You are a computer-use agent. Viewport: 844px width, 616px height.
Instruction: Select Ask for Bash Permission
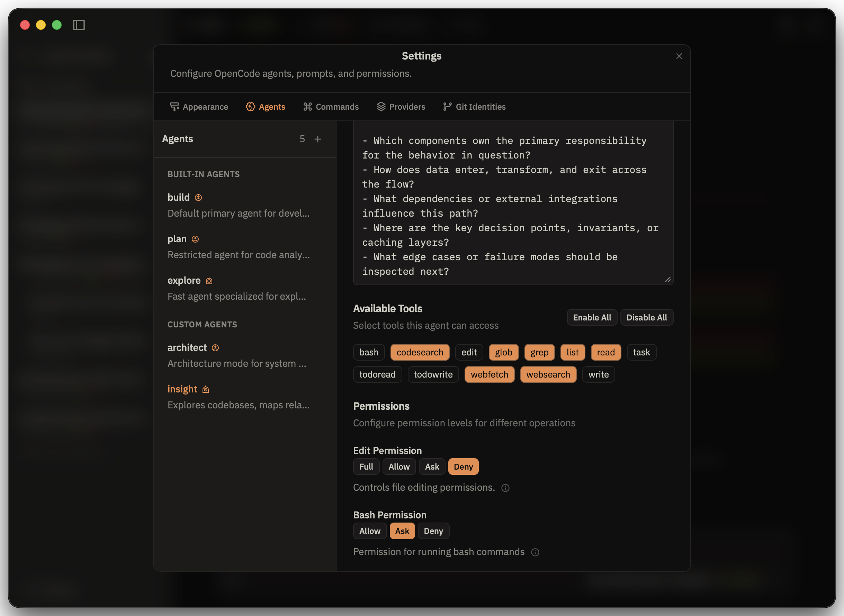[402, 531]
